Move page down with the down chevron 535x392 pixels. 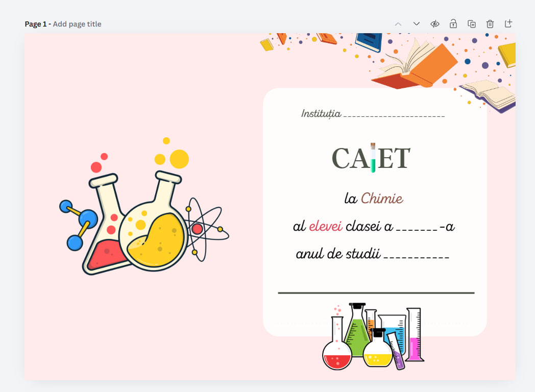(x=417, y=24)
